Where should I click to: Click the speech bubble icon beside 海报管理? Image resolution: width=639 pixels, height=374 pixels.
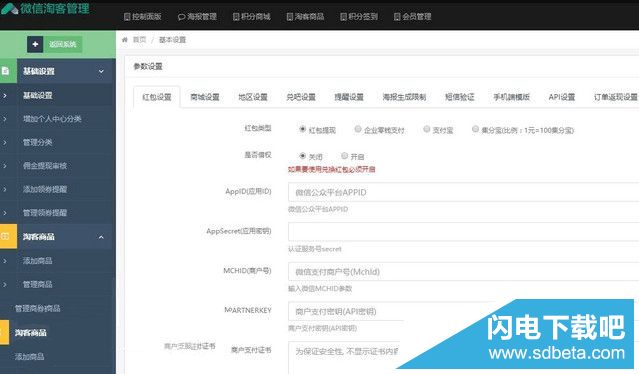click(x=181, y=17)
